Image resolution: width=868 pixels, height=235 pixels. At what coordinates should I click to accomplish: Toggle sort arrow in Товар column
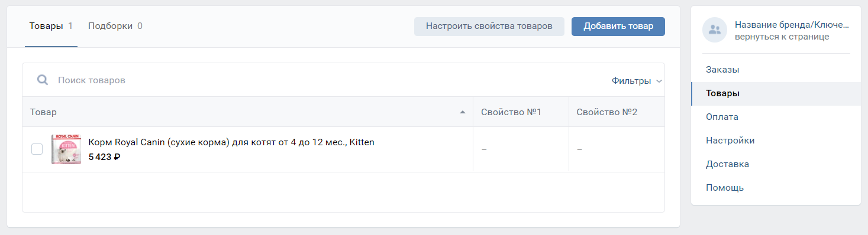coord(463,112)
